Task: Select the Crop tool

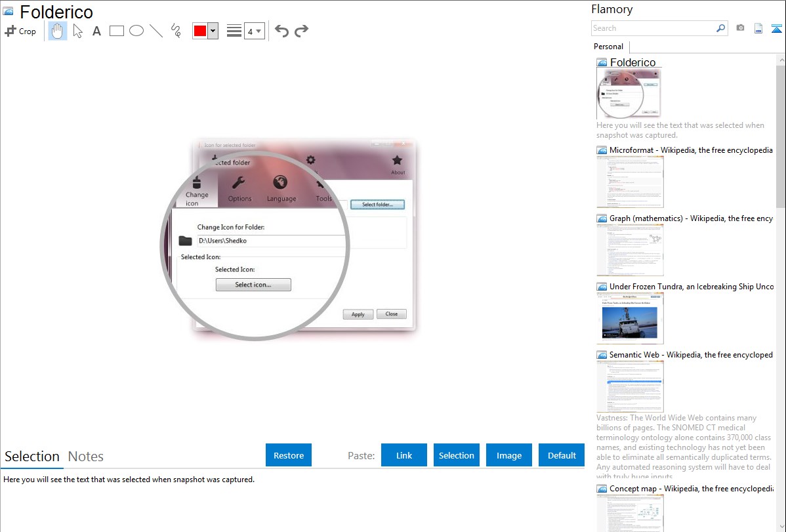Action: [20, 31]
